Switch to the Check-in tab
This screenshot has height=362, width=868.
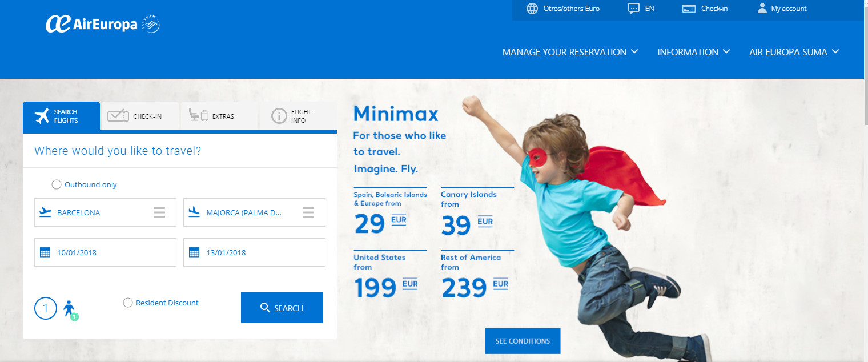[140, 116]
